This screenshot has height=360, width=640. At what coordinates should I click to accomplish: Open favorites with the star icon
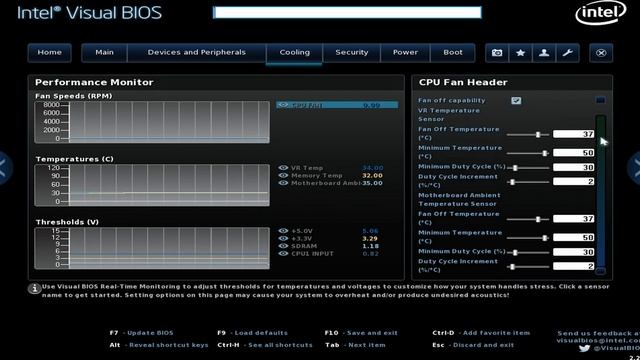tap(520, 53)
